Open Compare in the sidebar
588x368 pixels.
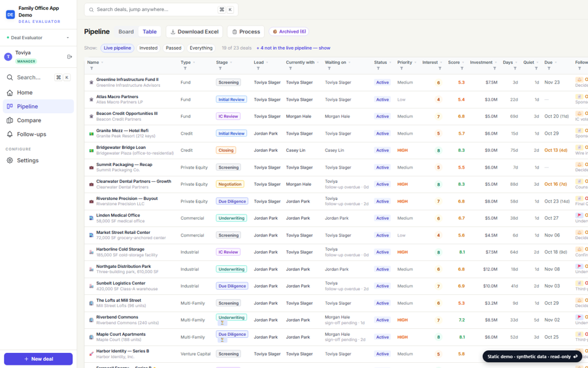click(39, 120)
